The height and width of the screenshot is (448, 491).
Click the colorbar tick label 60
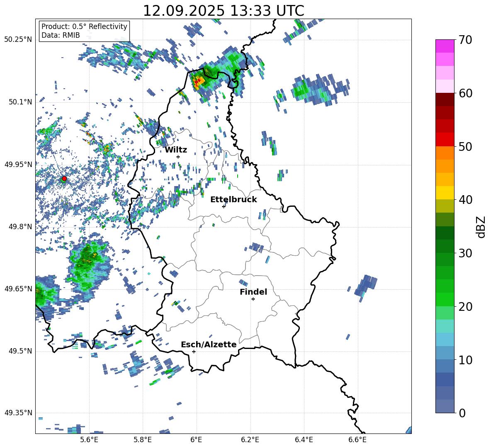[465, 93]
